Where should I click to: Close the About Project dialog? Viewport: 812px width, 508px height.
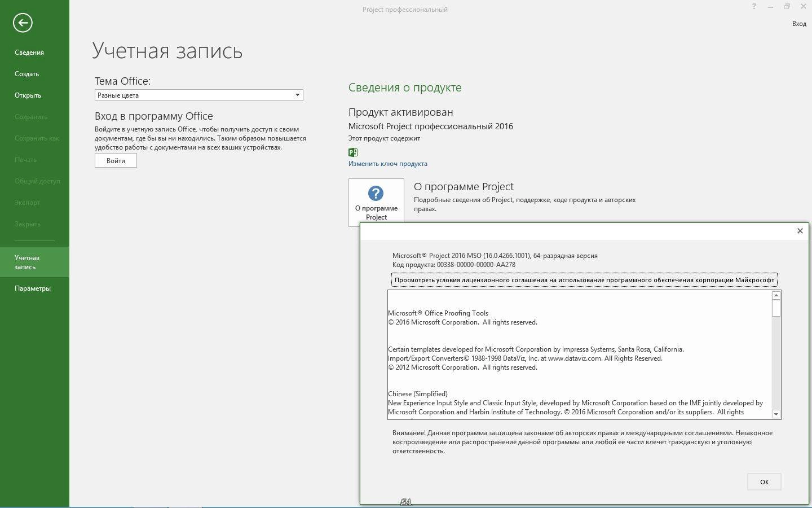tap(800, 231)
